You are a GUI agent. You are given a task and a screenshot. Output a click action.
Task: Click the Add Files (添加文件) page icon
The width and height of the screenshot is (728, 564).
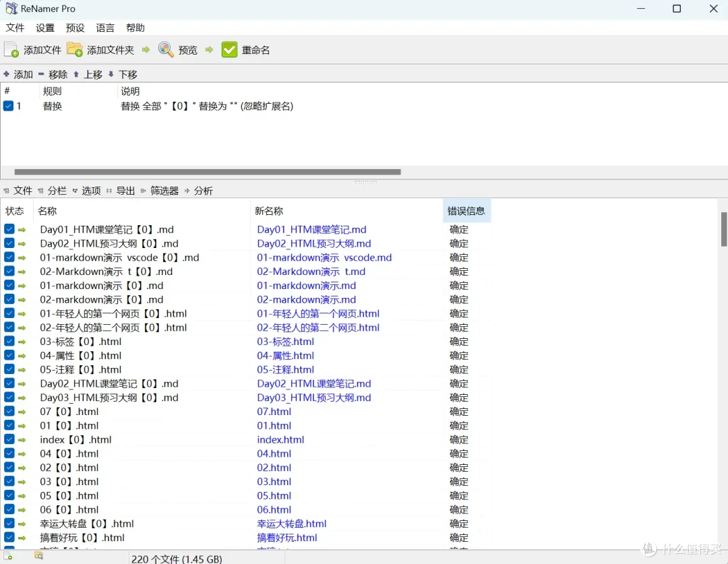[x=11, y=50]
